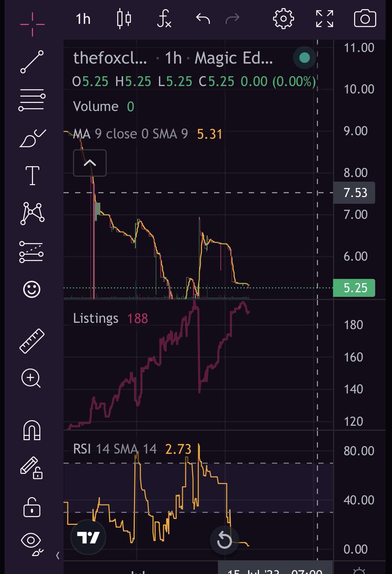Select the brush drawing tool
Viewport: 392px width, 574px height.
32,139
